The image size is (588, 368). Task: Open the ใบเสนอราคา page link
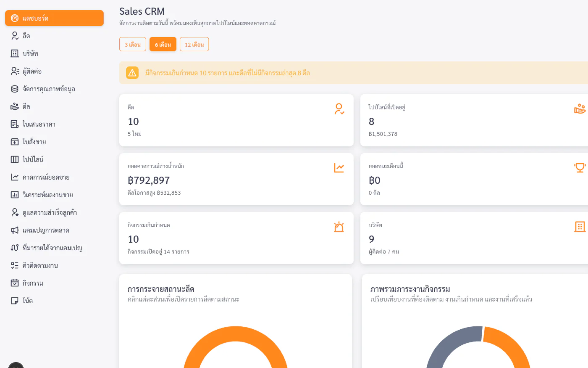click(54, 124)
